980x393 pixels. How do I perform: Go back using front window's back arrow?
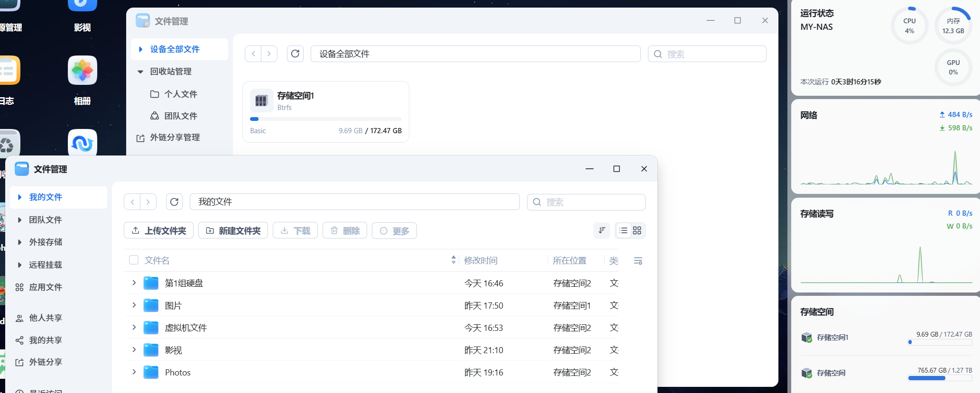click(x=132, y=202)
